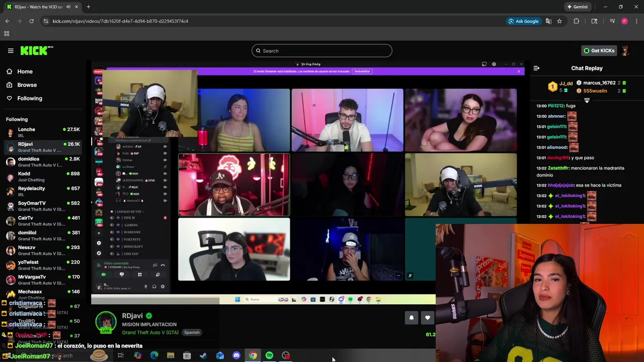Screen dimensions: 644x362
Task: Open File Explorer from Windows taskbar
Action: coord(171,355)
